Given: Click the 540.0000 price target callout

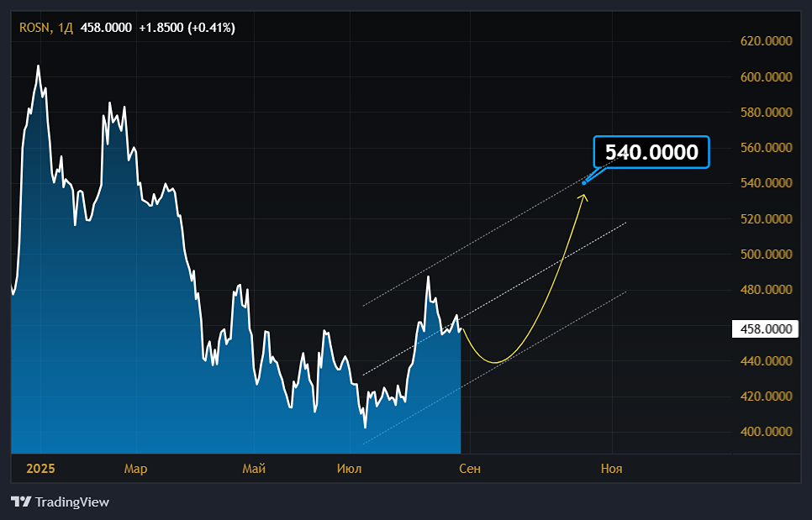Looking at the screenshot, I should (x=651, y=152).
